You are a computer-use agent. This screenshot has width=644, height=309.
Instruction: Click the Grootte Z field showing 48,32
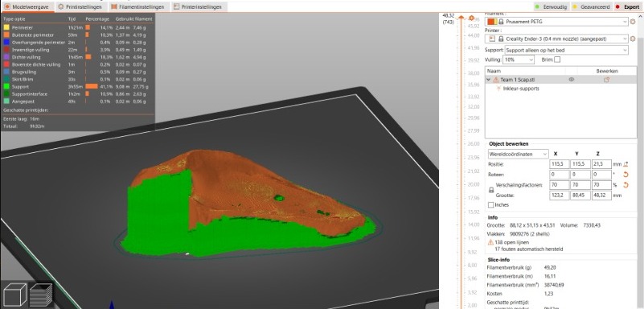coord(601,196)
